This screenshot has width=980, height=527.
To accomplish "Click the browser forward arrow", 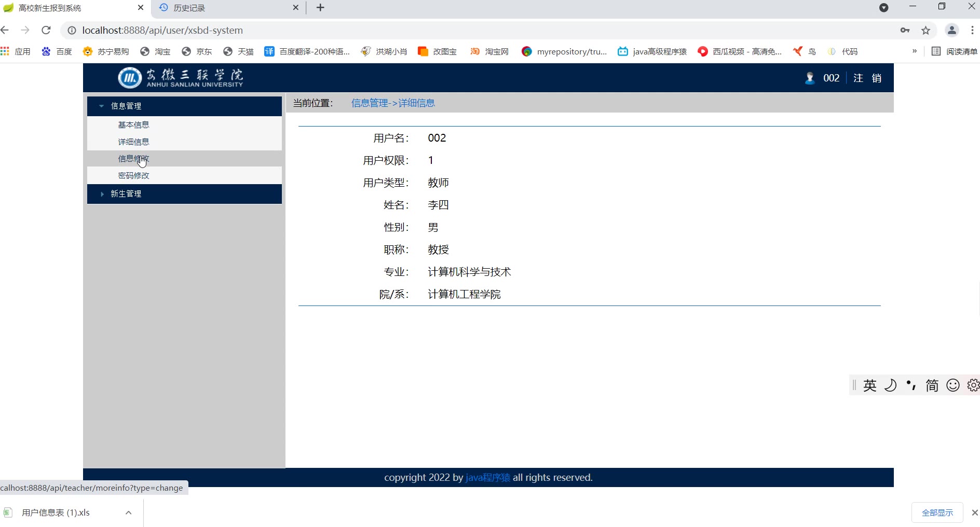I will (25, 30).
